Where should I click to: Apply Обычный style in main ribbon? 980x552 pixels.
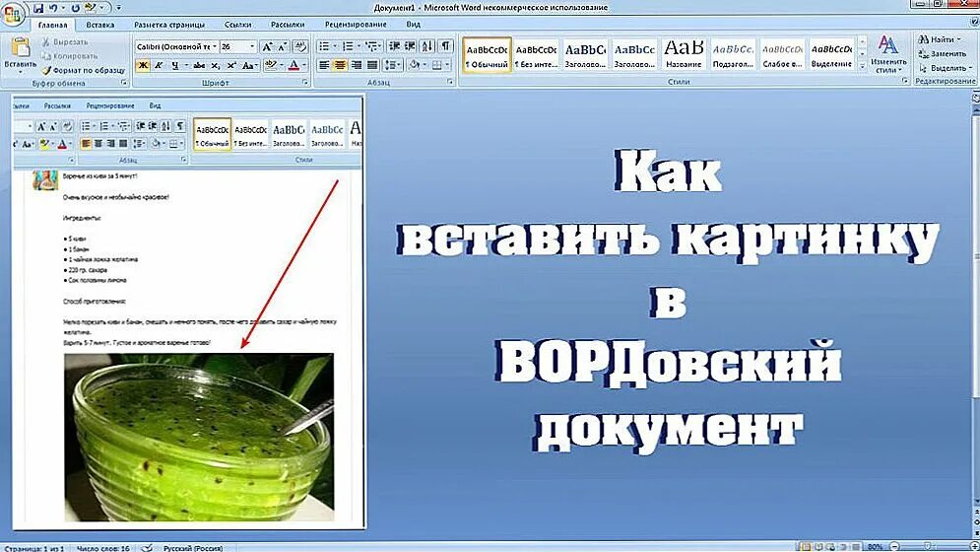click(x=487, y=55)
